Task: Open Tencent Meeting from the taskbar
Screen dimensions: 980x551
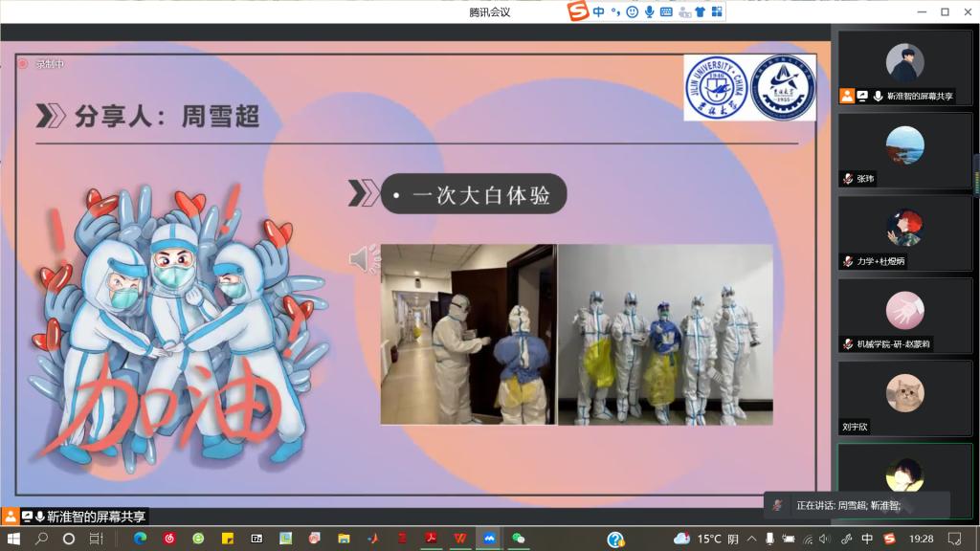Action: pyautogui.click(x=489, y=539)
